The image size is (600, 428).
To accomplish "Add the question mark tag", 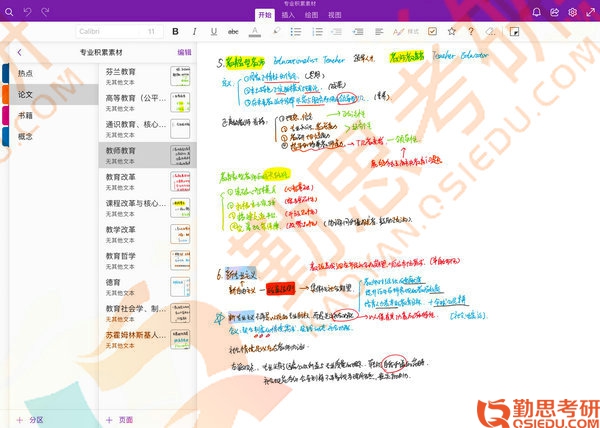I will coord(471,32).
